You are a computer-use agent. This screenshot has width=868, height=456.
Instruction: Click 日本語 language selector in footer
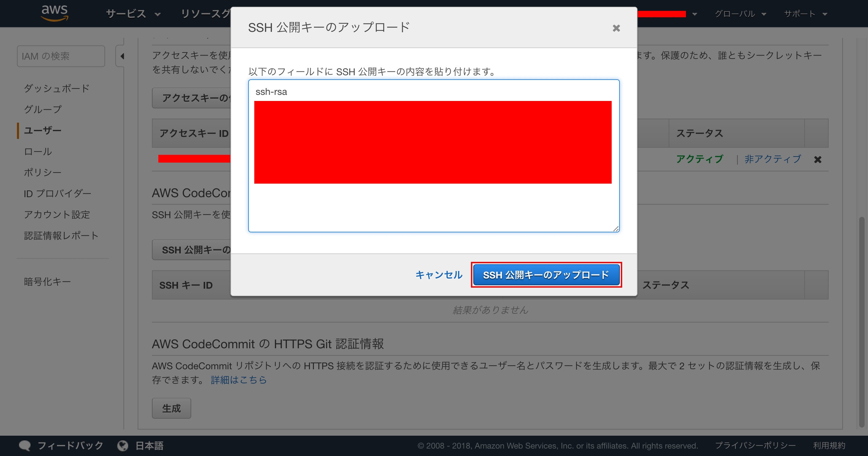150,445
